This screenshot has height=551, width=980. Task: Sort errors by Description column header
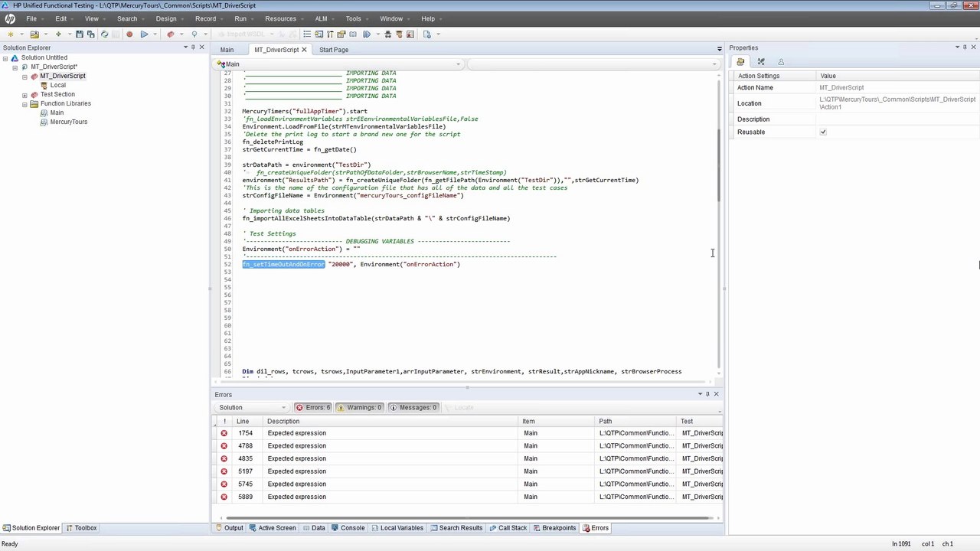[390, 422]
